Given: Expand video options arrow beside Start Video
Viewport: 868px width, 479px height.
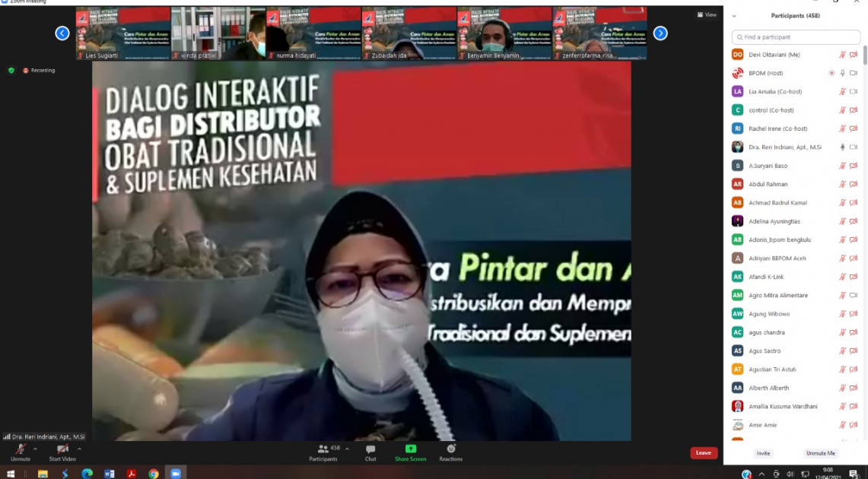Looking at the screenshot, I should [79, 449].
